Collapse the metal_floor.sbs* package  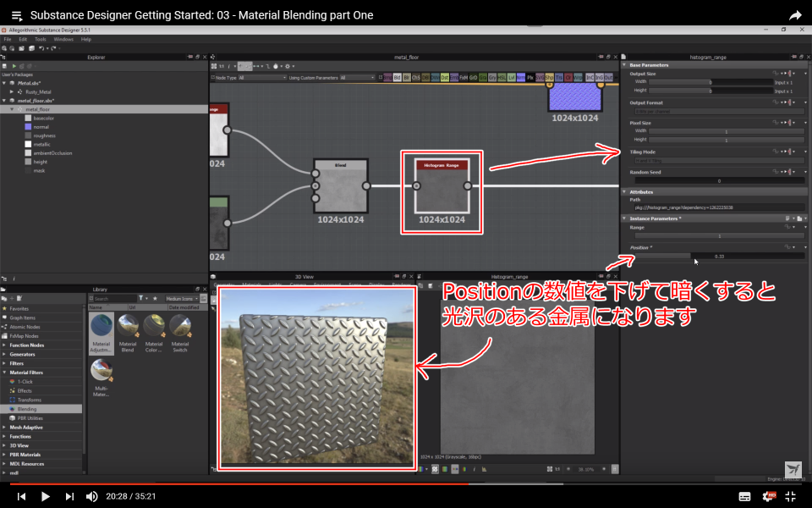[x=4, y=101]
